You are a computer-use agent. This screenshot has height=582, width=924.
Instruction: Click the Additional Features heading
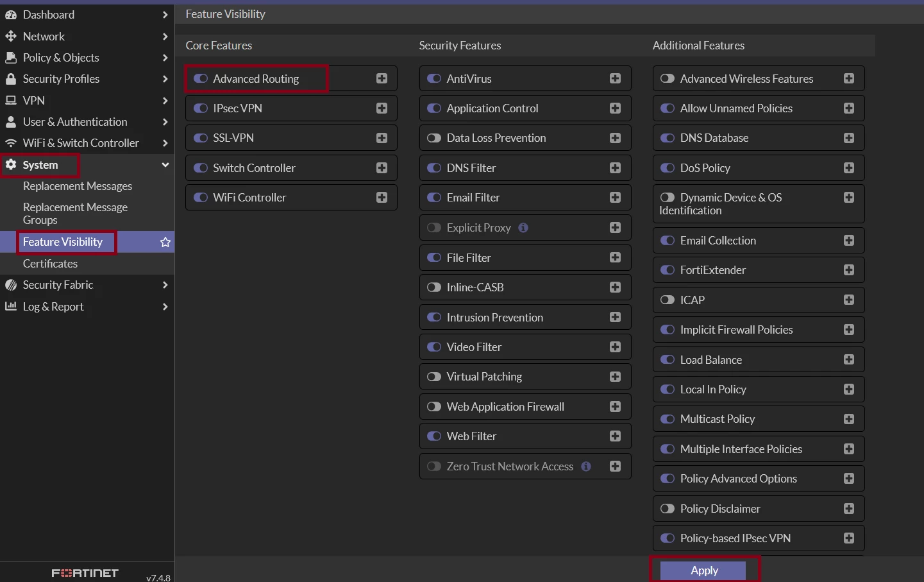click(x=698, y=46)
